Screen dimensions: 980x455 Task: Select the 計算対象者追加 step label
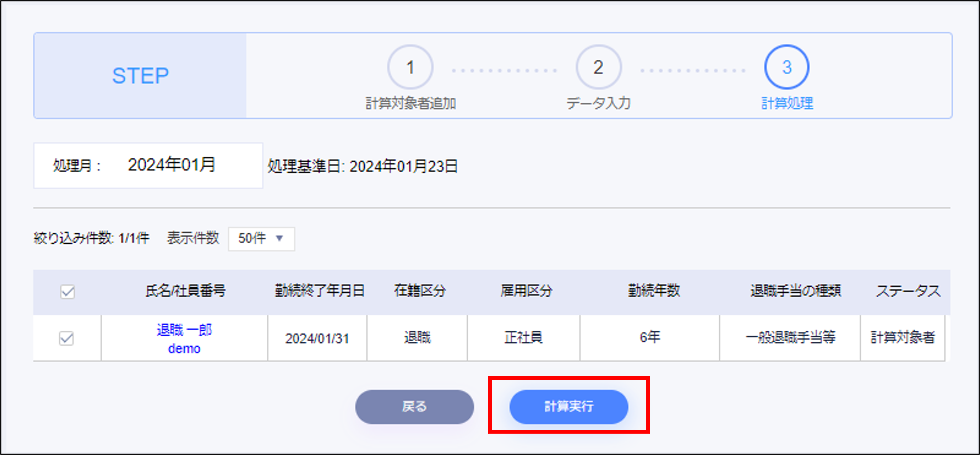pyautogui.click(x=411, y=103)
